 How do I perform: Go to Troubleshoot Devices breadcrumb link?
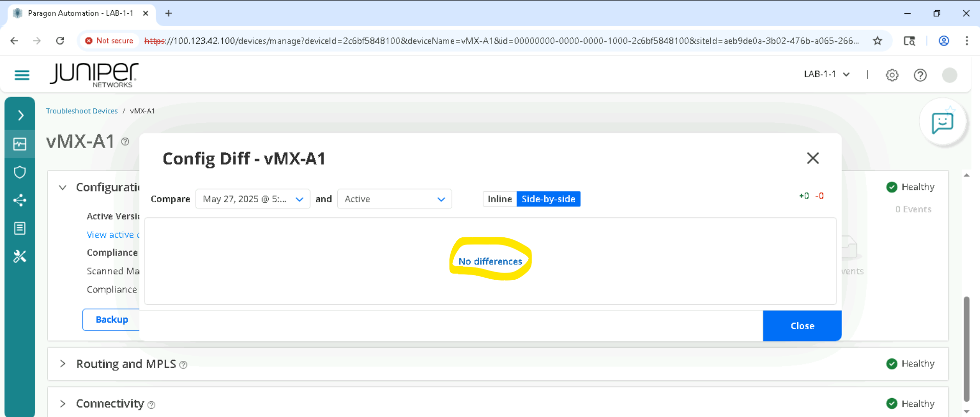(x=82, y=111)
